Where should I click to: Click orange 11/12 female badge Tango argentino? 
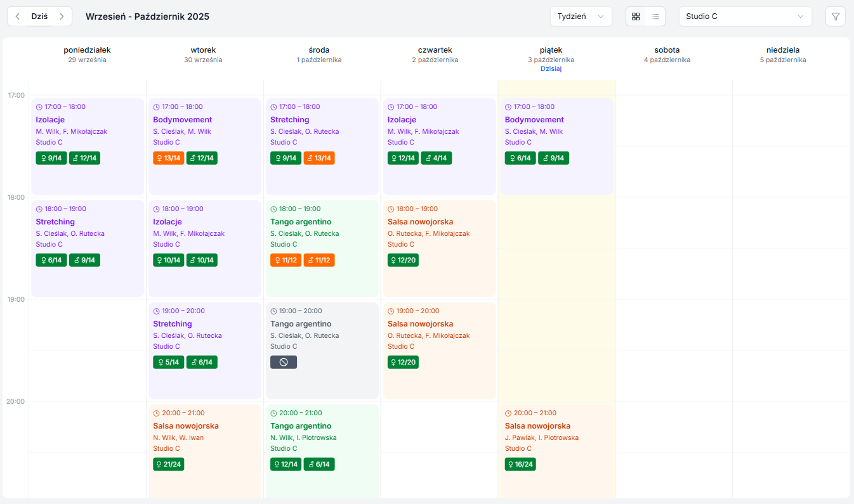(286, 260)
